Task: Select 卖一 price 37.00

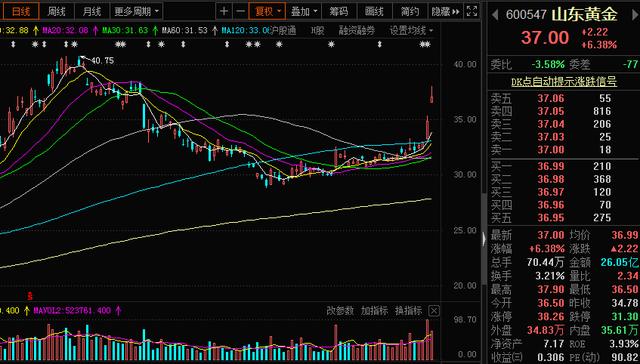Action: (x=551, y=150)
